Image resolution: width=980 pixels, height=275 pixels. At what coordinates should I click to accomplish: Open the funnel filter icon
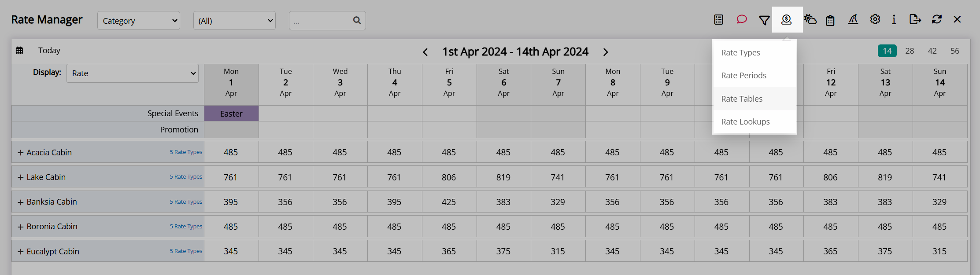pyautogui.click(x=764, y=20)
